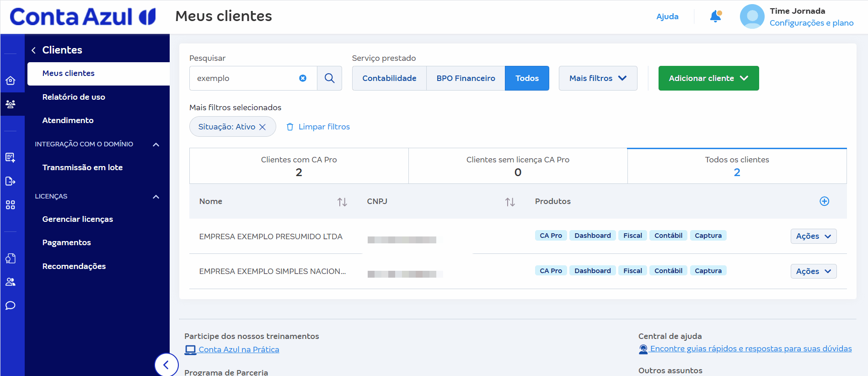The height and width of the screenshot is (376, 868).
Task: Collapse the Licenças section
Action: coord(156,197)
